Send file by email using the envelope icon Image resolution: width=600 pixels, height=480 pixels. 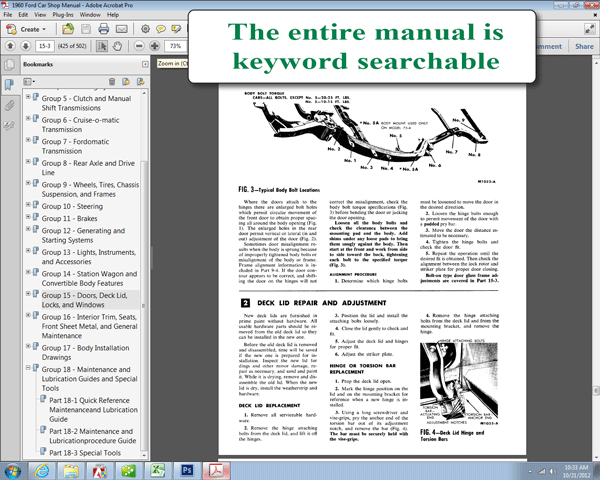pos(122,29)
